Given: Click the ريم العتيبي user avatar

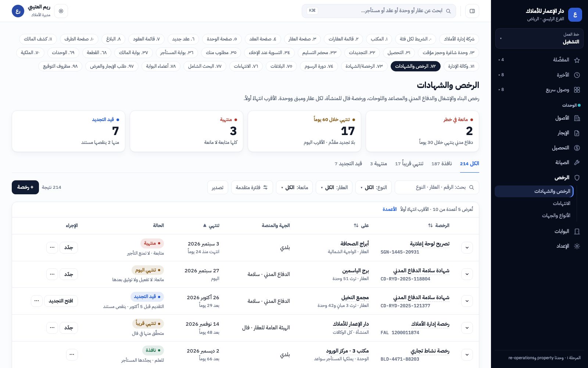Looking at the screenshot, I should pos(18,11).
